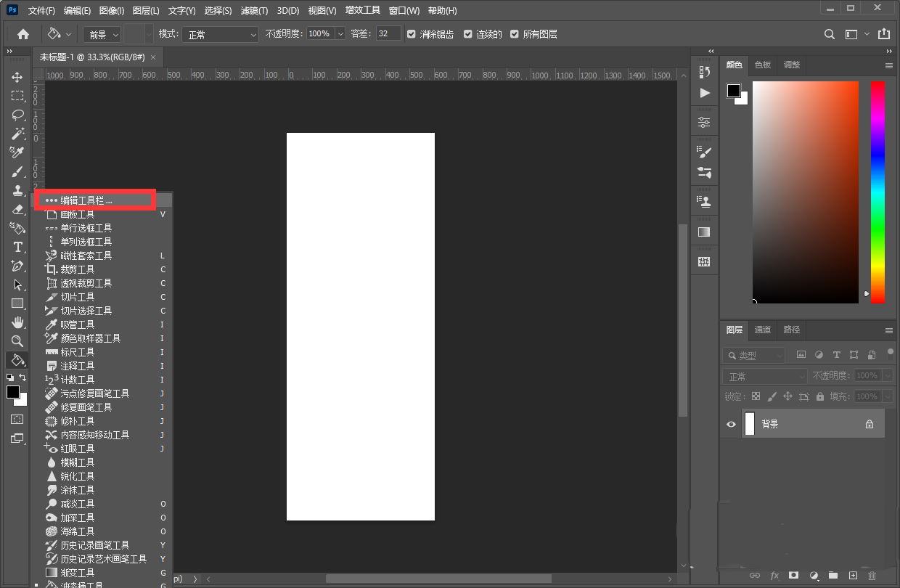Open the History panel icon
This screenshot has height=588, width=900.
pyautogui.click(x=704, y=72)
